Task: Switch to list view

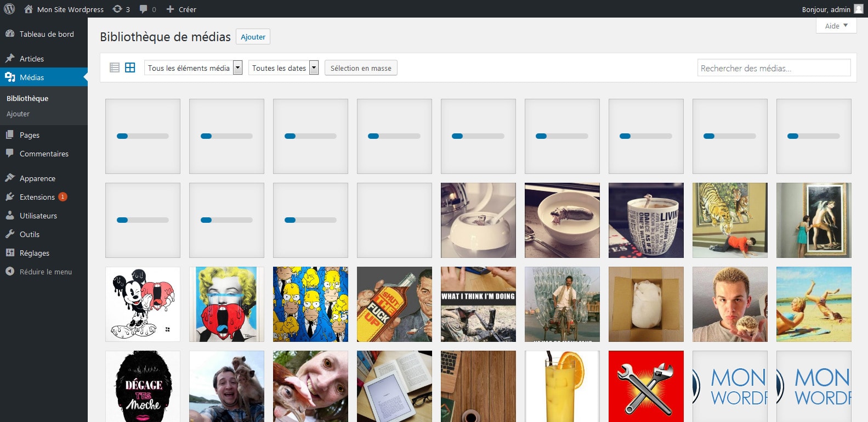Action: click(115, 67)
